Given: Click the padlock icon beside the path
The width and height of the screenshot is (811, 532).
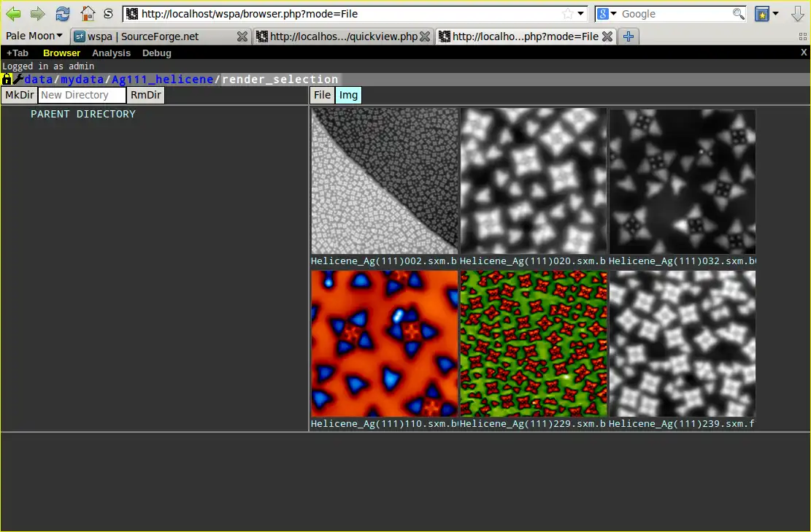Looking at the screenshot, I should click(x=7, y=79).
